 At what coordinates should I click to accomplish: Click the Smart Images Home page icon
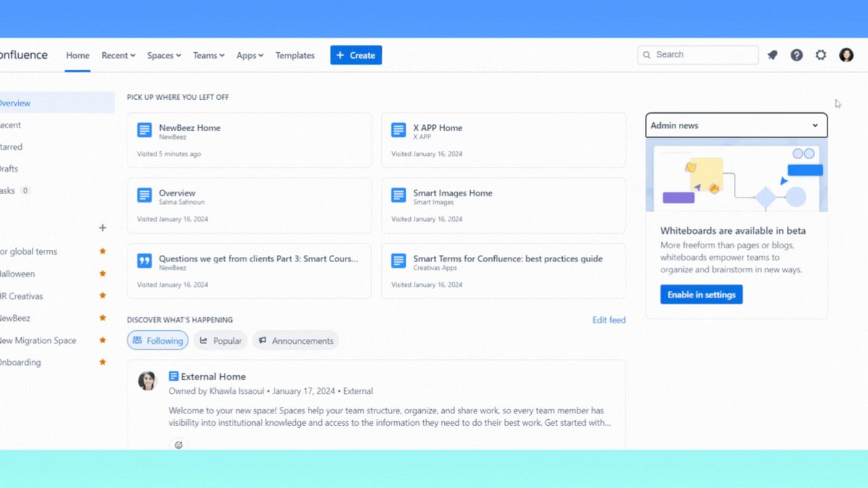(398, 195)
